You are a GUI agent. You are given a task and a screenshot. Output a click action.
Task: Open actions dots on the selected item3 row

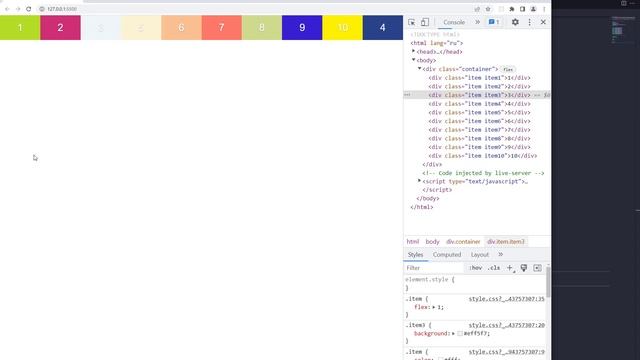407,95
